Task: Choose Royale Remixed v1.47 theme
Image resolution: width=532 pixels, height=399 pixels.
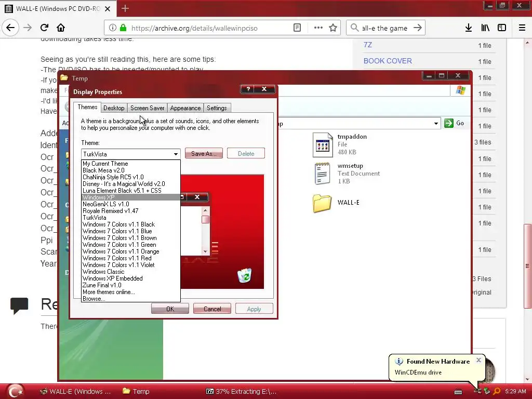Action: [131, 211]
